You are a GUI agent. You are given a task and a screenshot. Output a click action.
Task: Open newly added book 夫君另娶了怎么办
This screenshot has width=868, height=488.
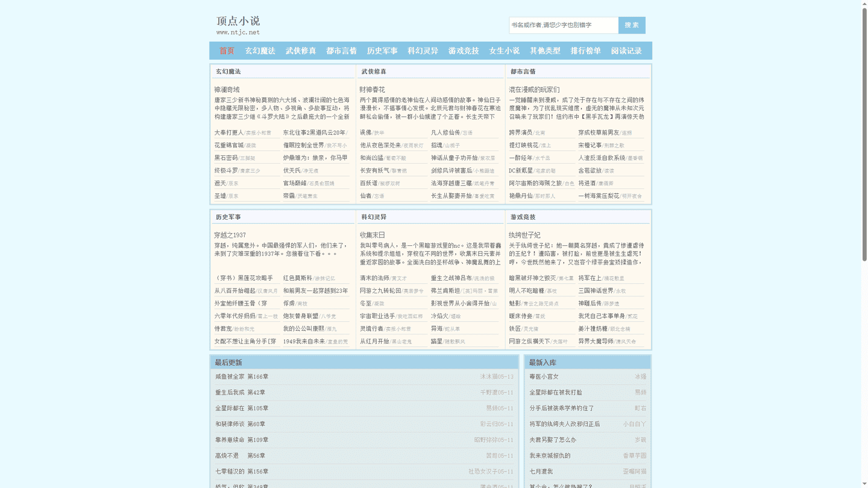click(x=553, y=440)
